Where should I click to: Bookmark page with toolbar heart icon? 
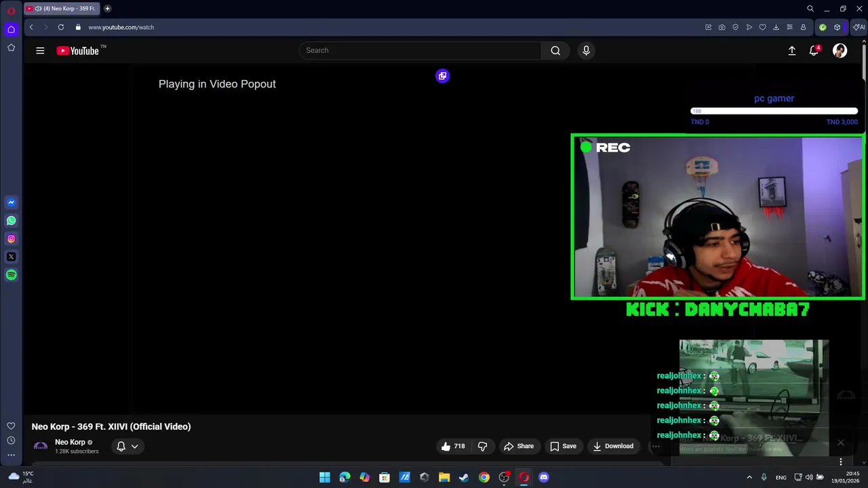(x=762, y=27)
